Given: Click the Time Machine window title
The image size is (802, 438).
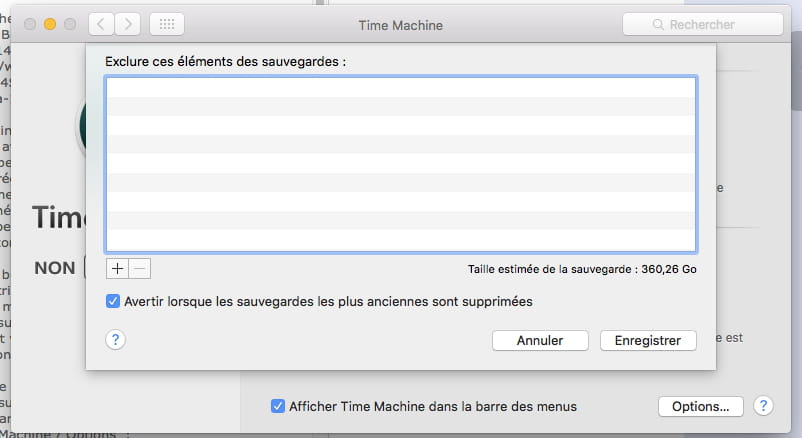Looking at the screenshot, I should 400,25.
